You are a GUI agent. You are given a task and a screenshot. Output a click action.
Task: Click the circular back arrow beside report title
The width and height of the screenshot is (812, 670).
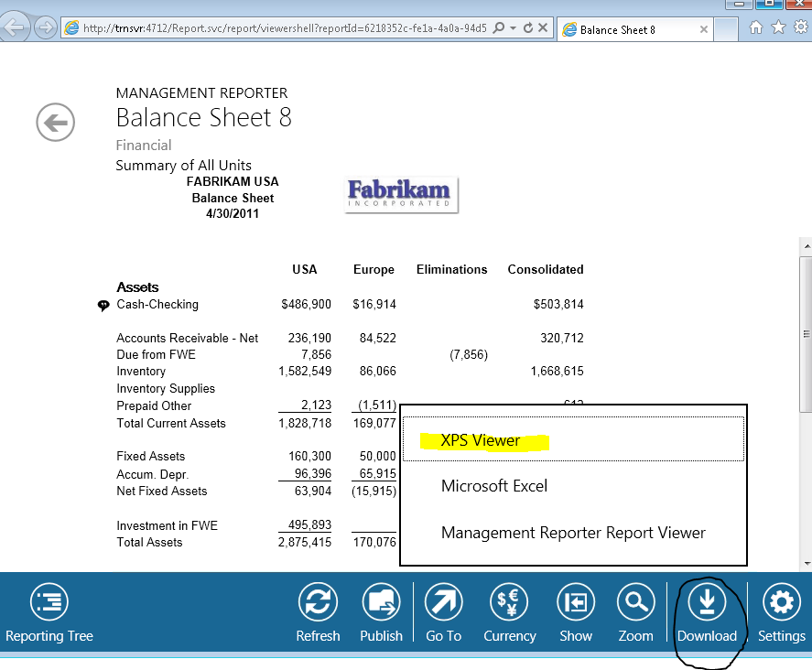(x=56, y=123)
